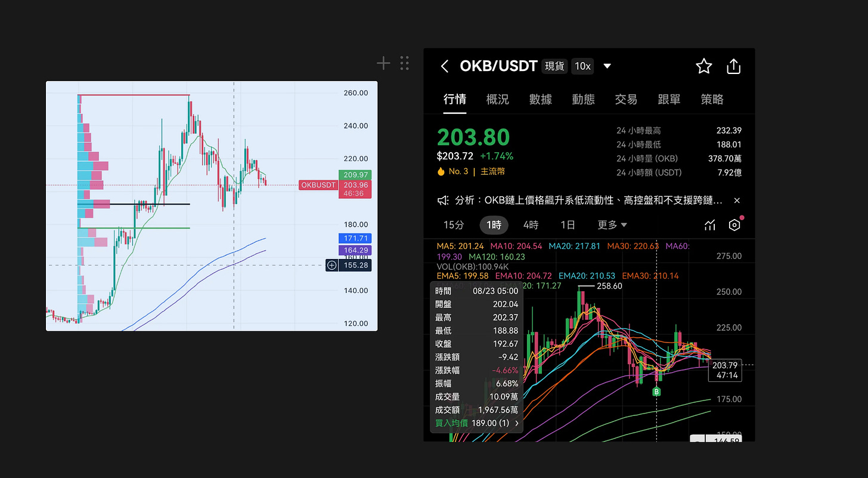Click the crosshair plus icon near 155.28
Image resolution: width=868 pixels, height=478 pixels.
click(332, 265)
